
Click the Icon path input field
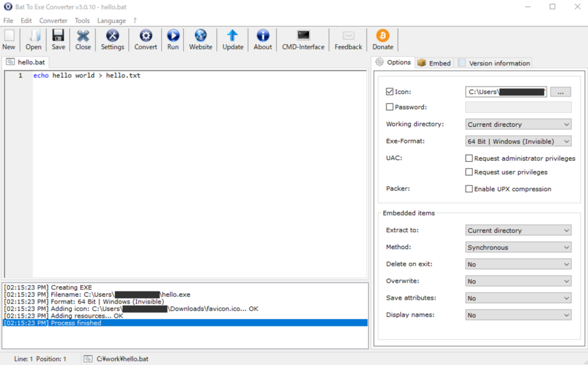pos(506,92)
